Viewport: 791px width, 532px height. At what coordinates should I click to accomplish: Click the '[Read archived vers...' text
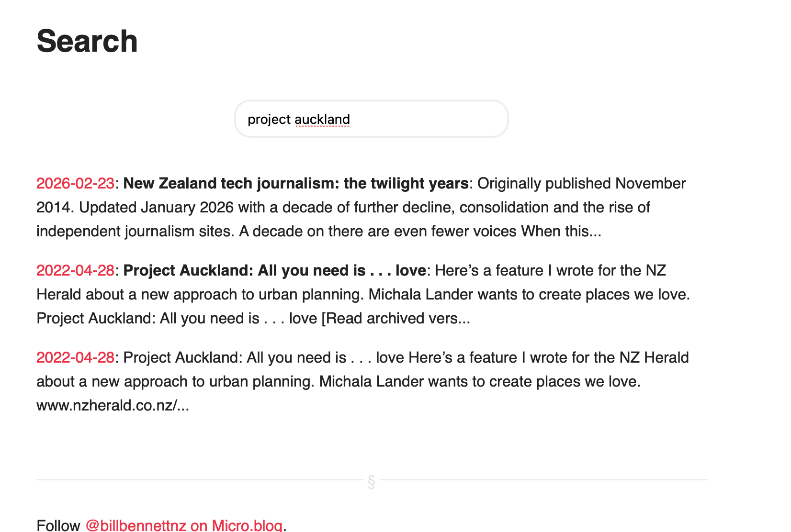point(395,318)
